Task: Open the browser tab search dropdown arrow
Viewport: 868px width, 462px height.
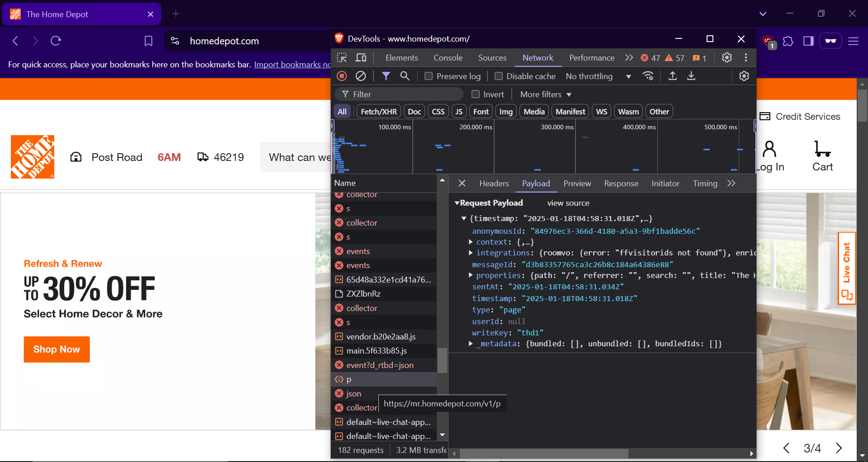Action: click(x=763, y=14)
